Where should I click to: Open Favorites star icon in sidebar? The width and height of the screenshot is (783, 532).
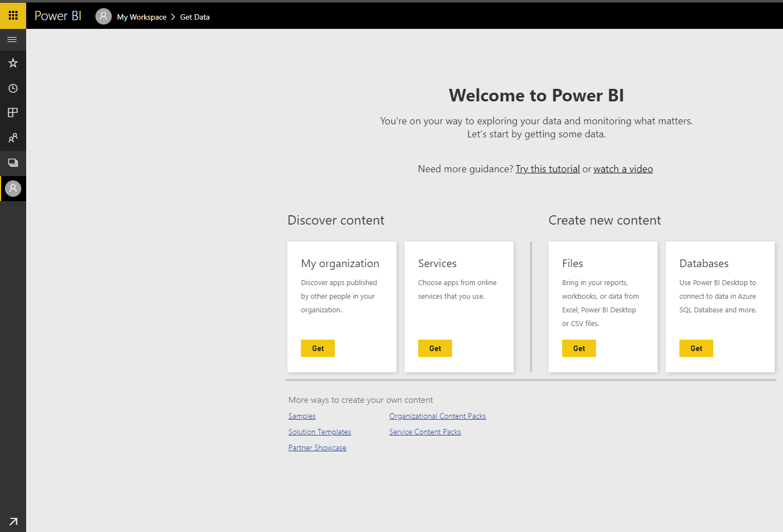click(x=13, y=63)
